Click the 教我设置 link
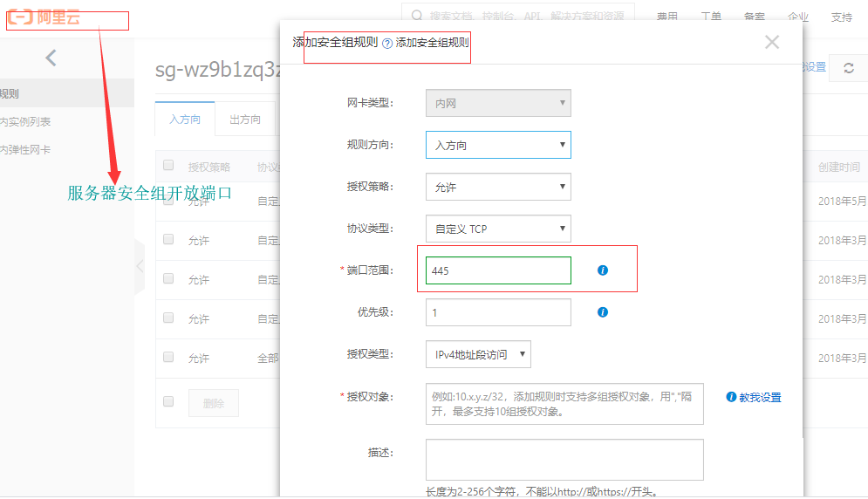 754,397
